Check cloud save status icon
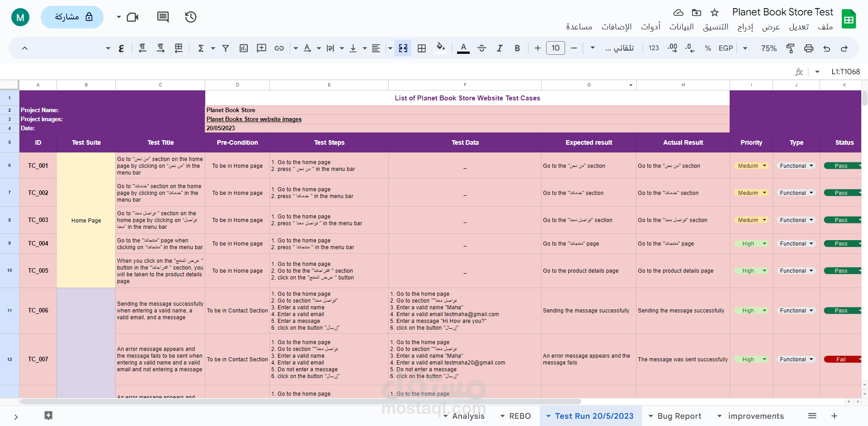 click(x=678, y=12)
